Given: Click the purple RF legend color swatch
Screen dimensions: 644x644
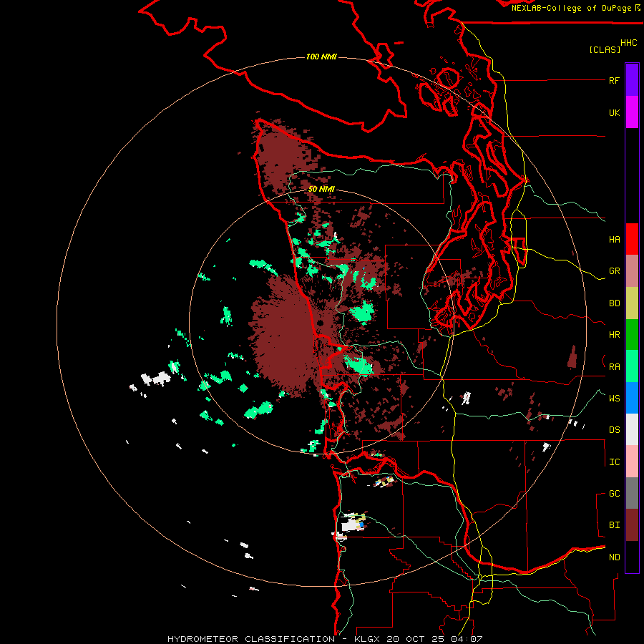Looking at the screenshot, I should 632,80.
